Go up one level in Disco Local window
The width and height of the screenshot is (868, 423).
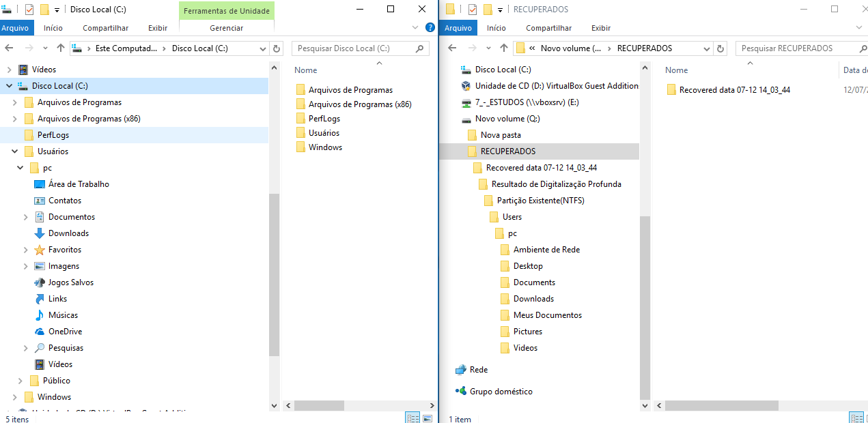[x=61, y=48]
